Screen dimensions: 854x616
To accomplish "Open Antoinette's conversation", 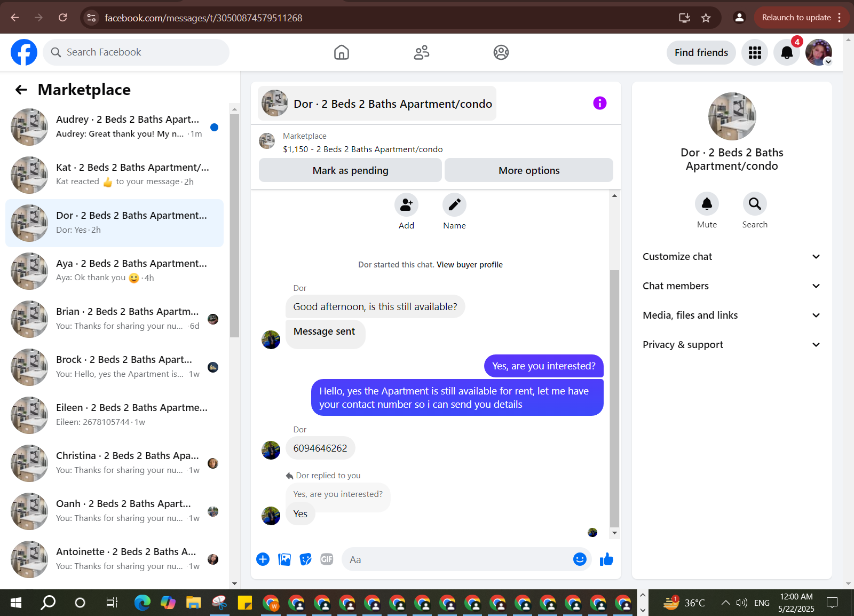I will [114, 559].
